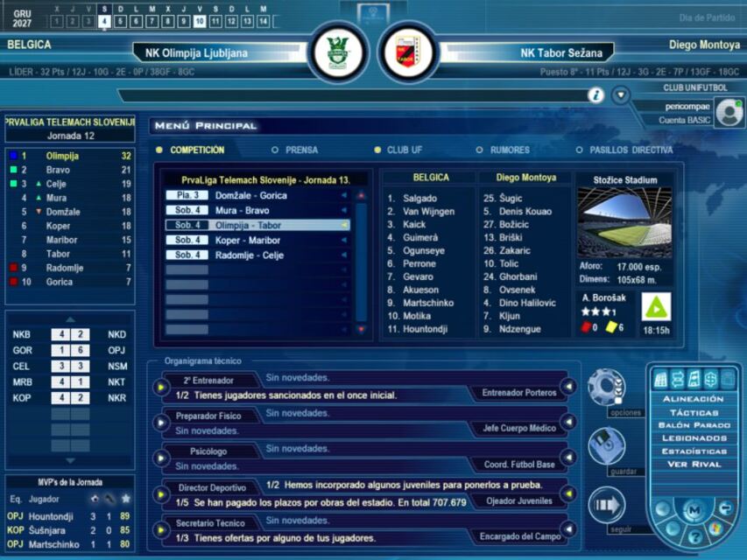Viewport: 747px width, 560px height.
Task: Click the Ver Rival button
Action: [x=693, y=464]
